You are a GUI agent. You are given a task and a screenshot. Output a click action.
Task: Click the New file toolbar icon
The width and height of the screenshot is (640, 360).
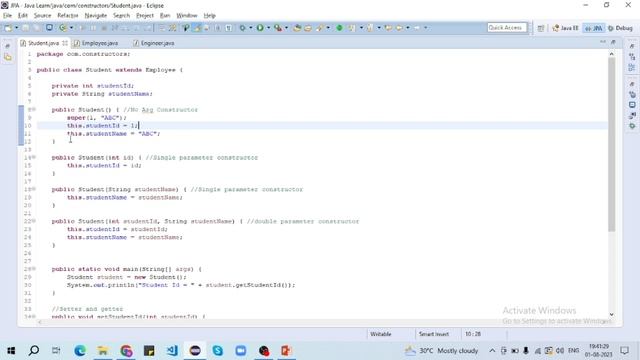[x=8, y=28]
